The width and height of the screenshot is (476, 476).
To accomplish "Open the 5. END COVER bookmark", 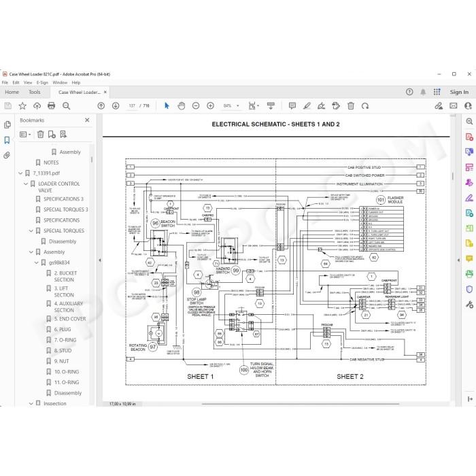I will click(70, 319).
